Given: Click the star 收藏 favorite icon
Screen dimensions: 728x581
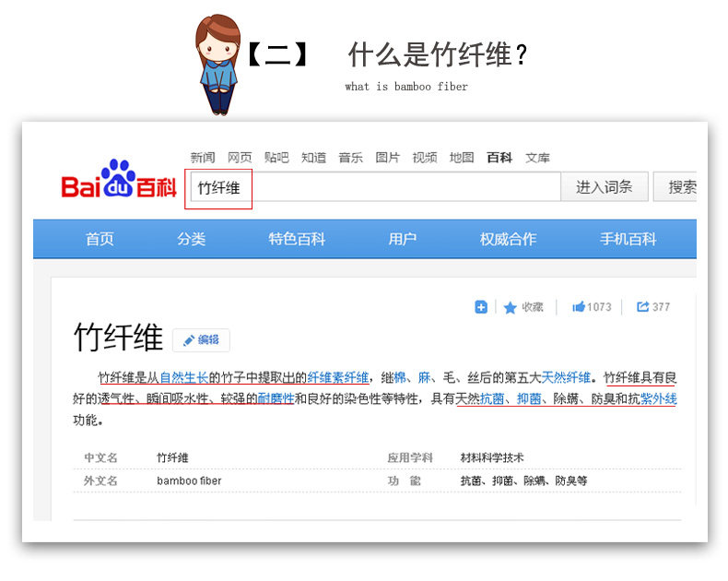Looking at the screenshot, I should [511, 308].
